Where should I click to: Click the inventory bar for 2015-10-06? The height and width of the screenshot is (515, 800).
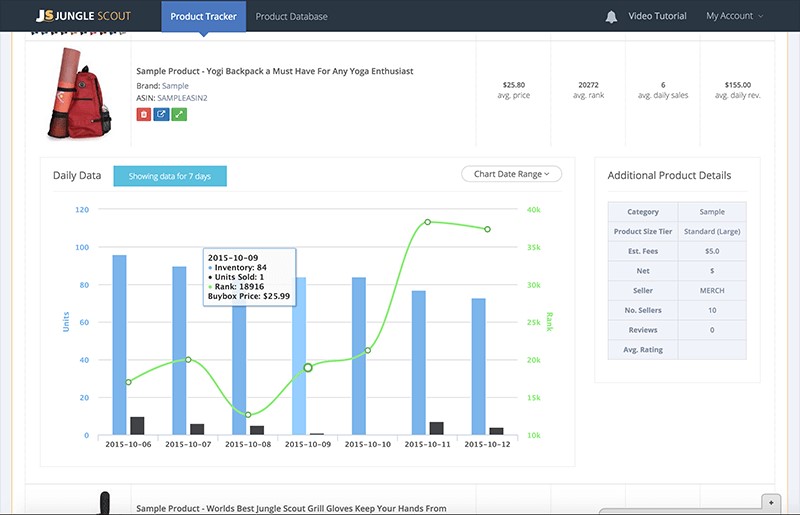pos(119,340)
